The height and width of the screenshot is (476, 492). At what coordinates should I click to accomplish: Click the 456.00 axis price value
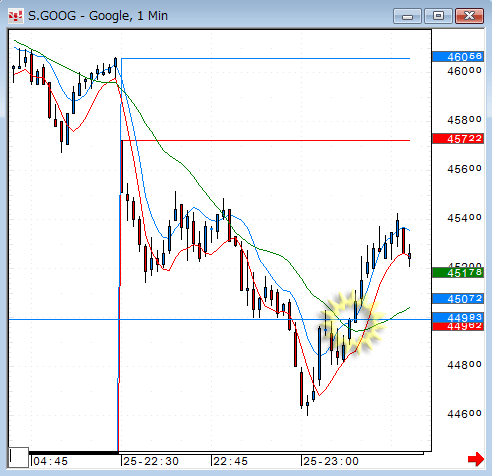[464, 169]
